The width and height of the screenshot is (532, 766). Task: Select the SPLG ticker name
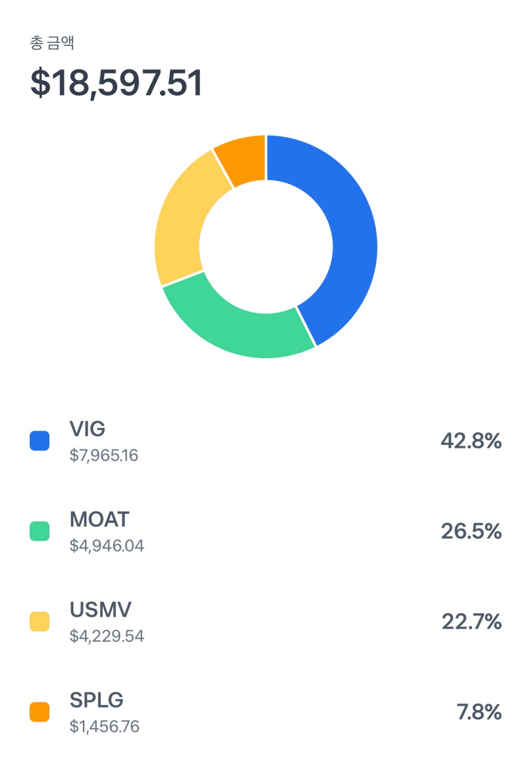pos(96,700)
